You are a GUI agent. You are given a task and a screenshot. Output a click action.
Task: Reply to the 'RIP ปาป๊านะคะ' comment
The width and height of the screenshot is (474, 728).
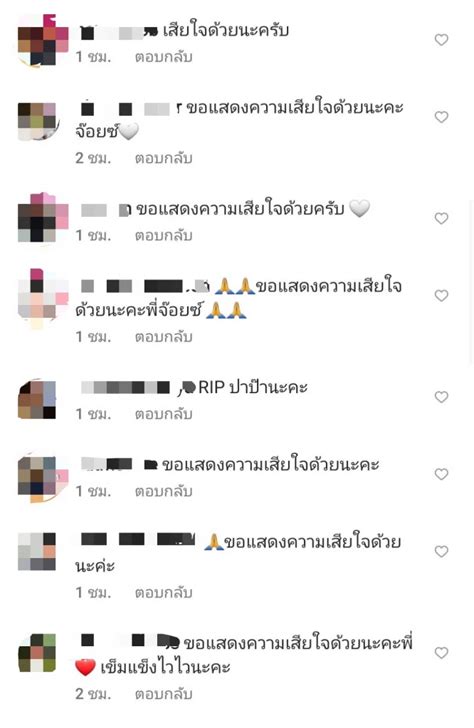click(163, 414)
